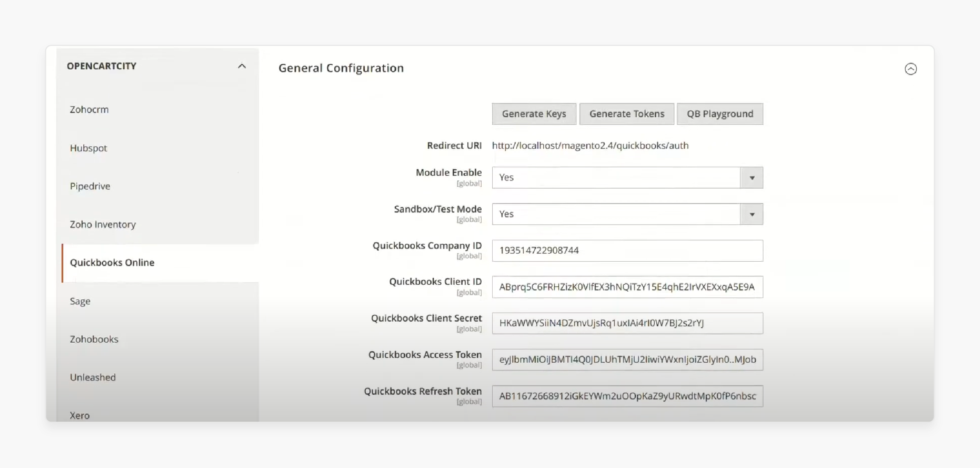Open the Module Enable dropdown
The width and height of the screenshot is (980, 468).
(x=627, y=178)
